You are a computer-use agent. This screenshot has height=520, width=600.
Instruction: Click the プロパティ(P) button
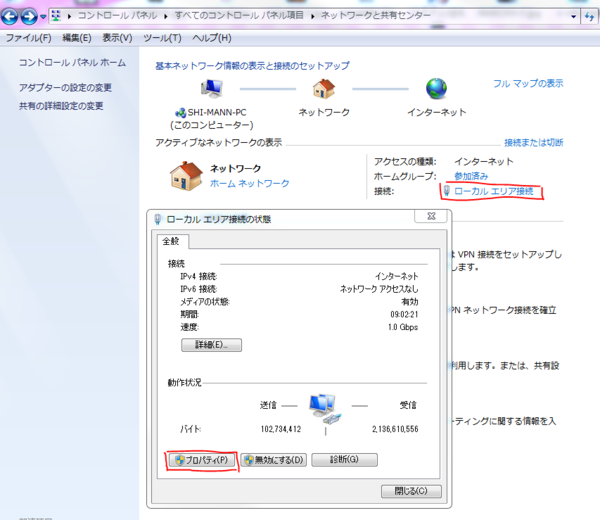[201, 460]
